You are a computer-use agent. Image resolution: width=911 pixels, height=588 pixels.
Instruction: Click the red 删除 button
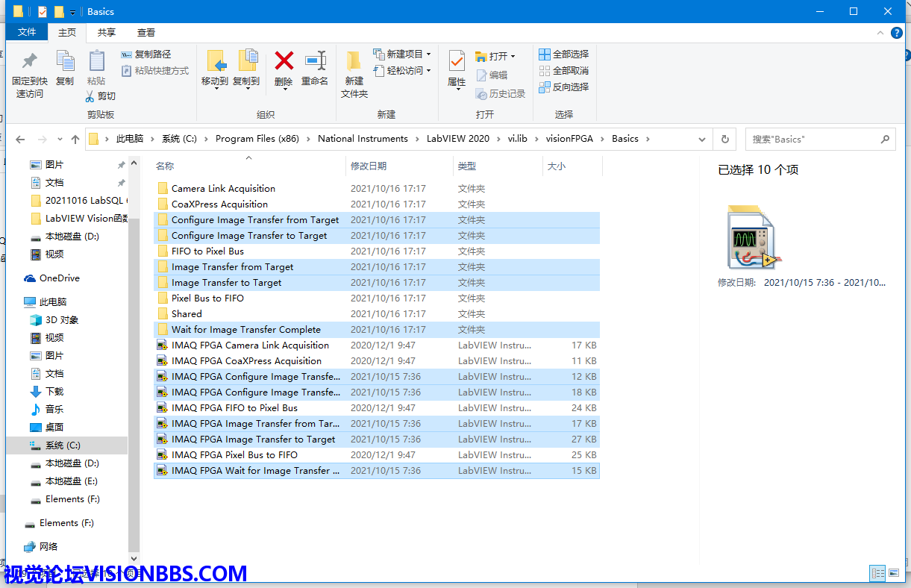(284, 69)
